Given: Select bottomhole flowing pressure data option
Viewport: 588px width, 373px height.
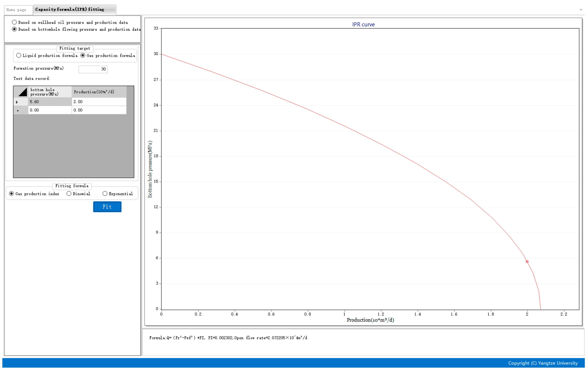Looking at the screenshot, I should pyautogui.click(x=14, y=29).
